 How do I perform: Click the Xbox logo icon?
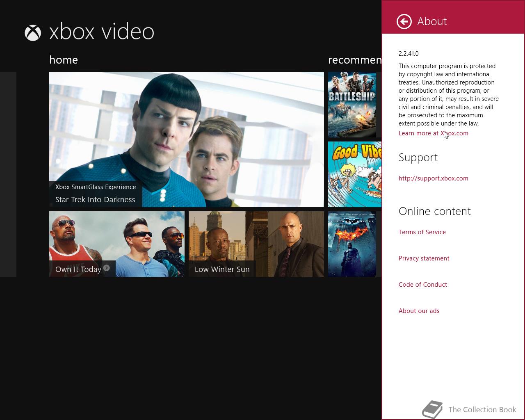point(33,33)
